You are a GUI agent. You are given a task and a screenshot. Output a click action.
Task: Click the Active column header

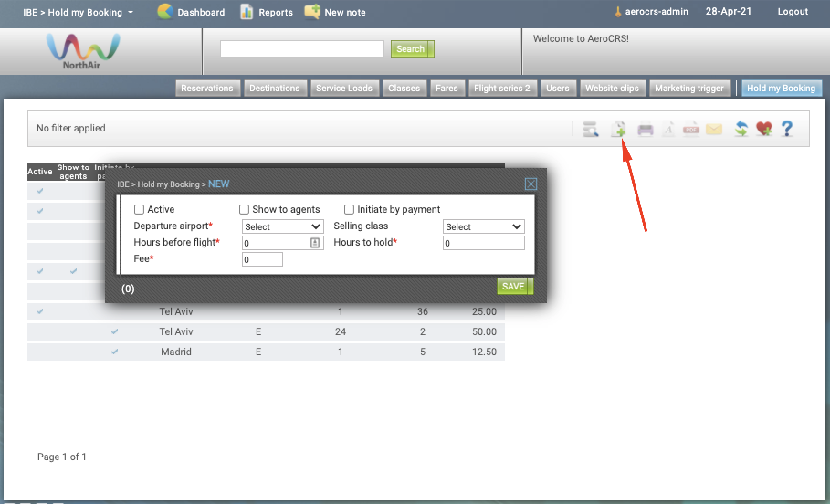point(39,172)
